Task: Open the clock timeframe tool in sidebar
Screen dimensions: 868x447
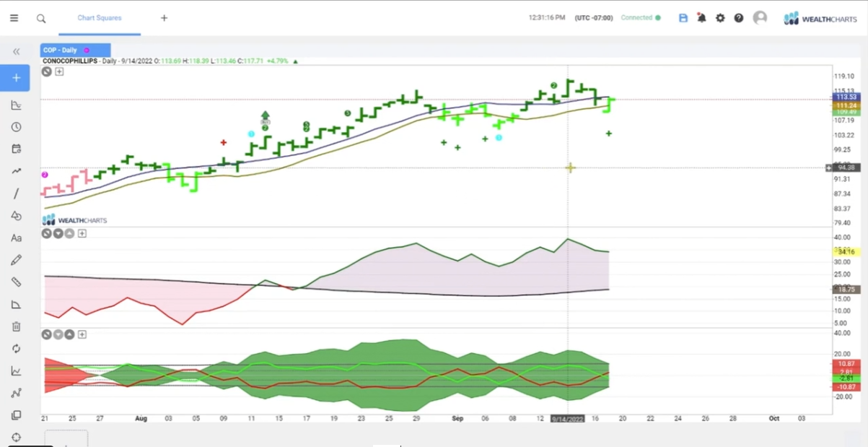Action: (16, 127)
